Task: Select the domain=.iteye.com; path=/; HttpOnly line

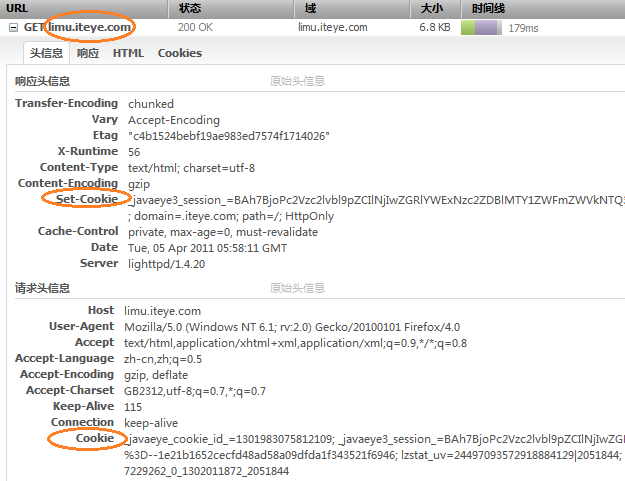Action: tap(231, 216)
